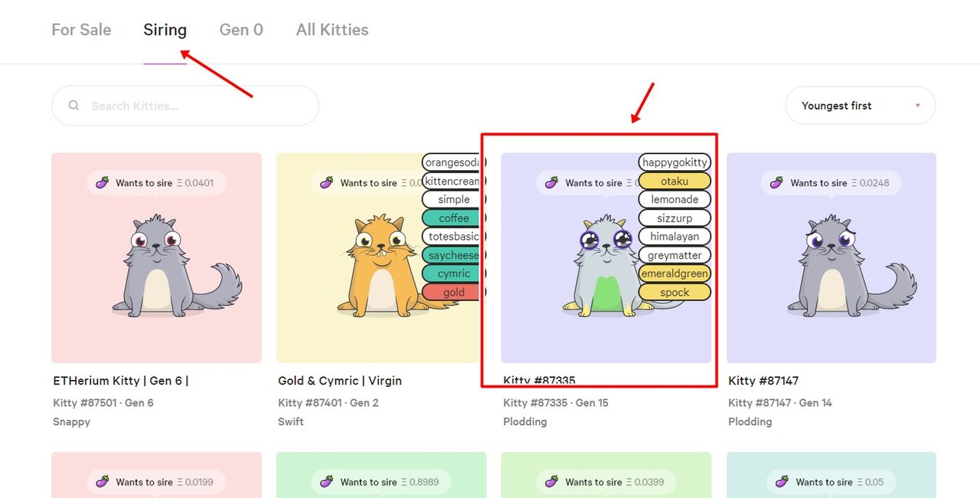Image resolution: width=980 pixels, height=498 pixels.
Task: Click Wants to sire 0.8989 badge
Action: 381,482
